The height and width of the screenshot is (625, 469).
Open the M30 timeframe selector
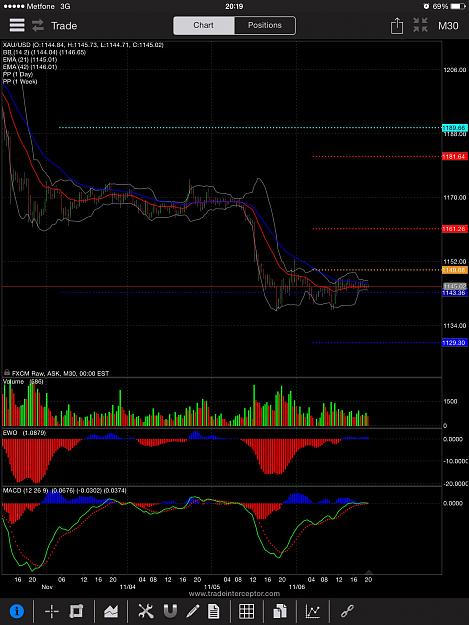click(x=448, y=26)
